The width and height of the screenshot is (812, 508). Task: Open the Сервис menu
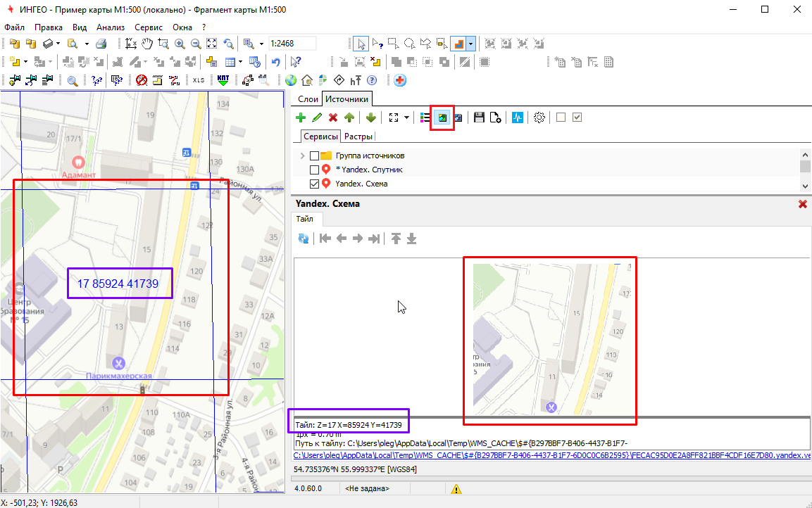(149, 27)
